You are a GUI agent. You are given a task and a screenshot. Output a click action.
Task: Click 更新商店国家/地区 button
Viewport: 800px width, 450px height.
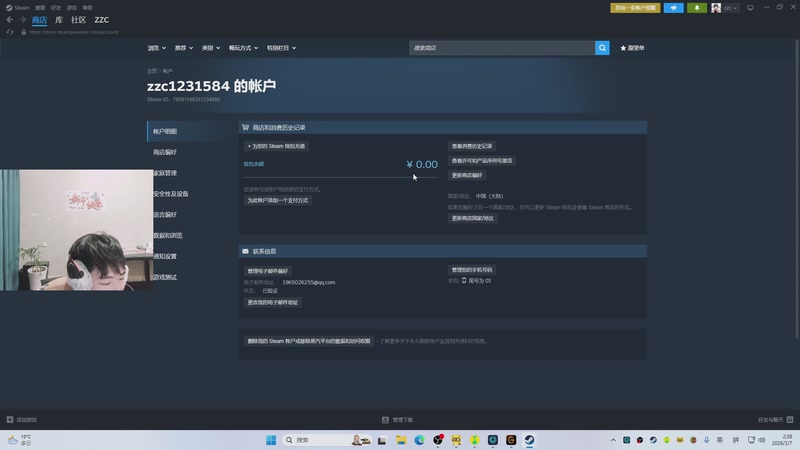(472, 218)
